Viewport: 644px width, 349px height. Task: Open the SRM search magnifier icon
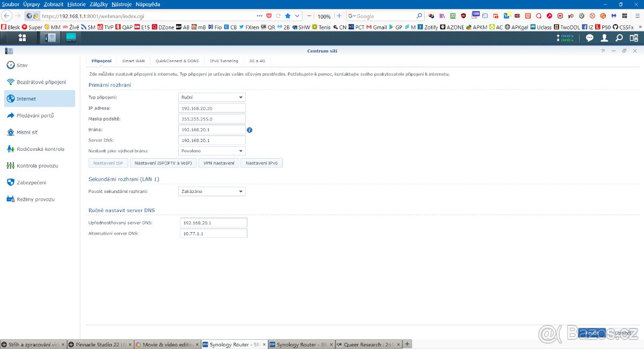[619, 38]
